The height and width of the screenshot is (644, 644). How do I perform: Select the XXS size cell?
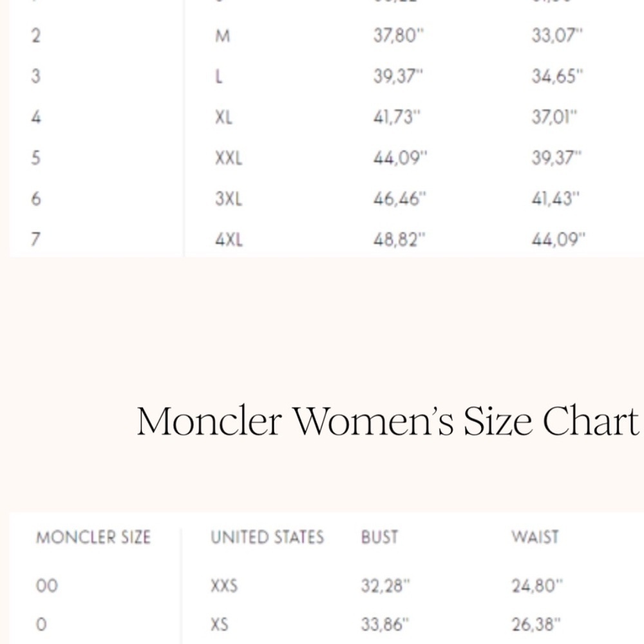[224, 585]
